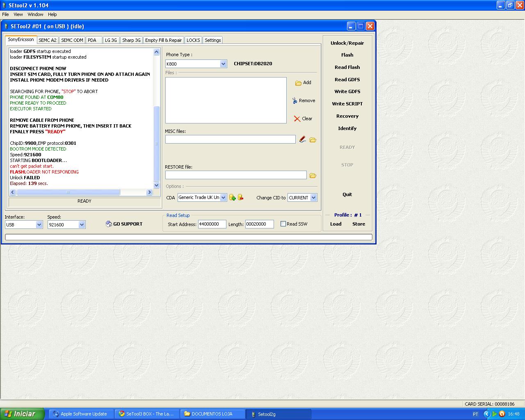Open the RESTORE file browse folder icon
This screenshot has height=420, width=525.
313,176
